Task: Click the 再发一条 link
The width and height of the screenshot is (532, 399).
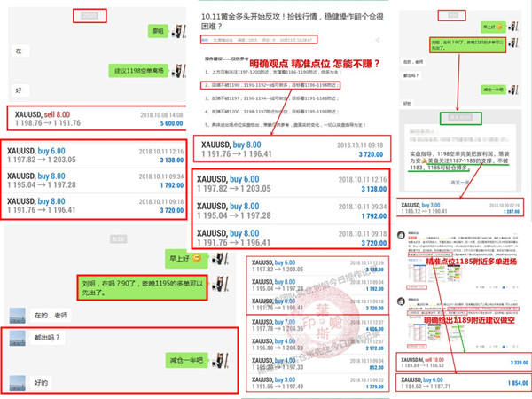Action: 460,183
